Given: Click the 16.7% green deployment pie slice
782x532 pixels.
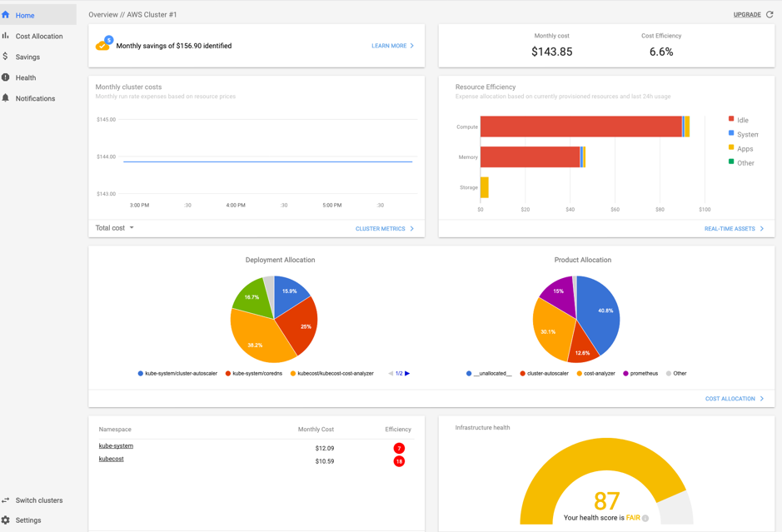Looking at the screenshot, I should [x=253, y=299].
